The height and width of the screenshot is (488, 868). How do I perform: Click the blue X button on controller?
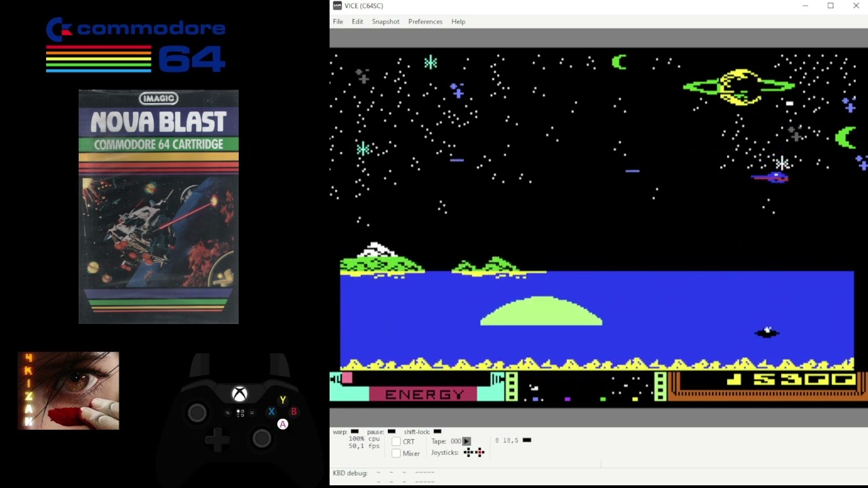pyautogui.click(x=271, y=412)
